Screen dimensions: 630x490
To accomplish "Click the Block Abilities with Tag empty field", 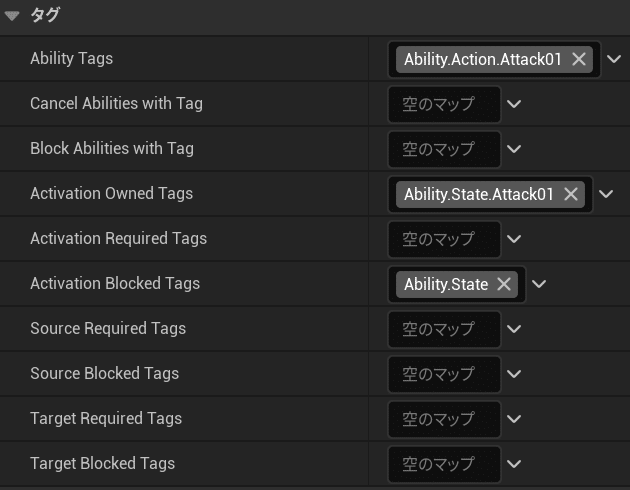I will point(444,149).
